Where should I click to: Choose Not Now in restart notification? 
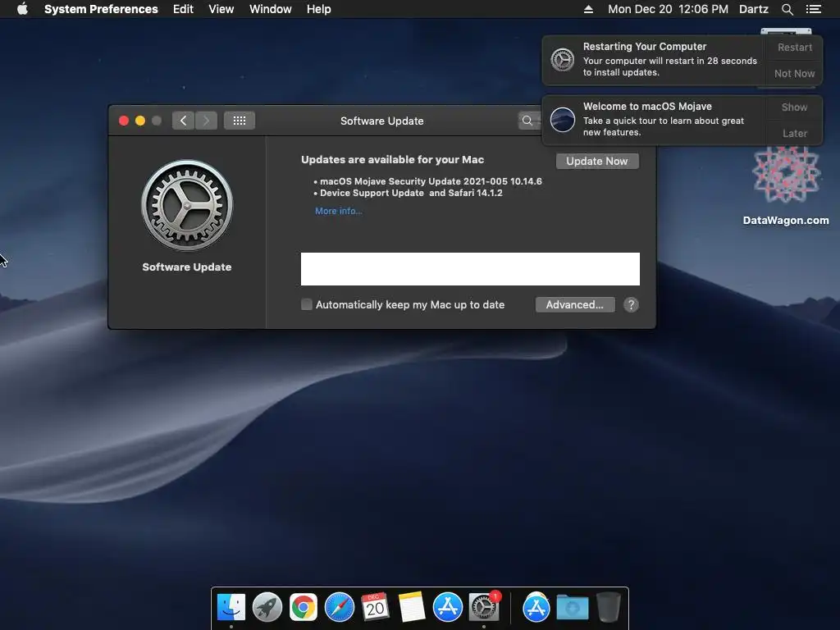[x=794, y=73]
